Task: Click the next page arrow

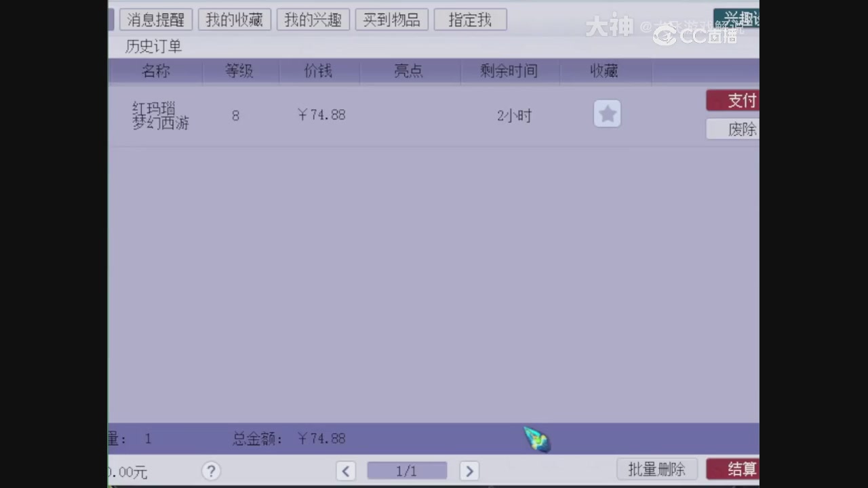Action: click(x=469, y=470)
